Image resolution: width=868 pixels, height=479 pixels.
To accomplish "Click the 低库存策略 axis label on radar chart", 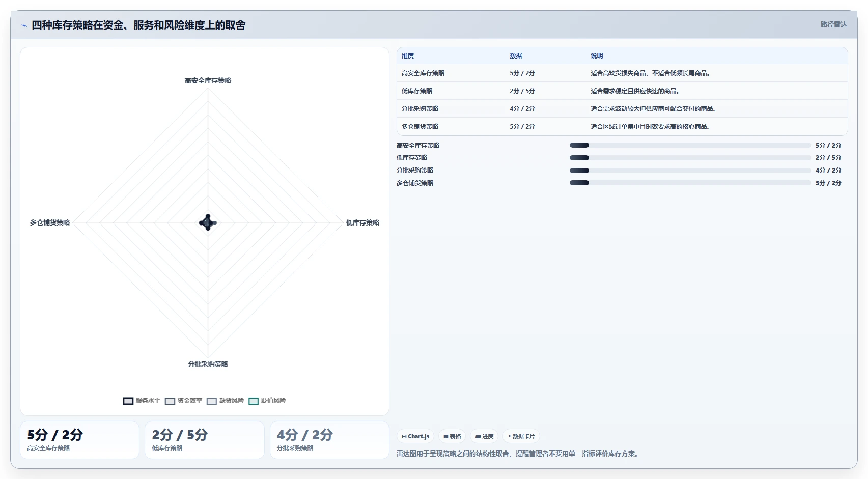I will pyautogui.click(x=362, y=222).
